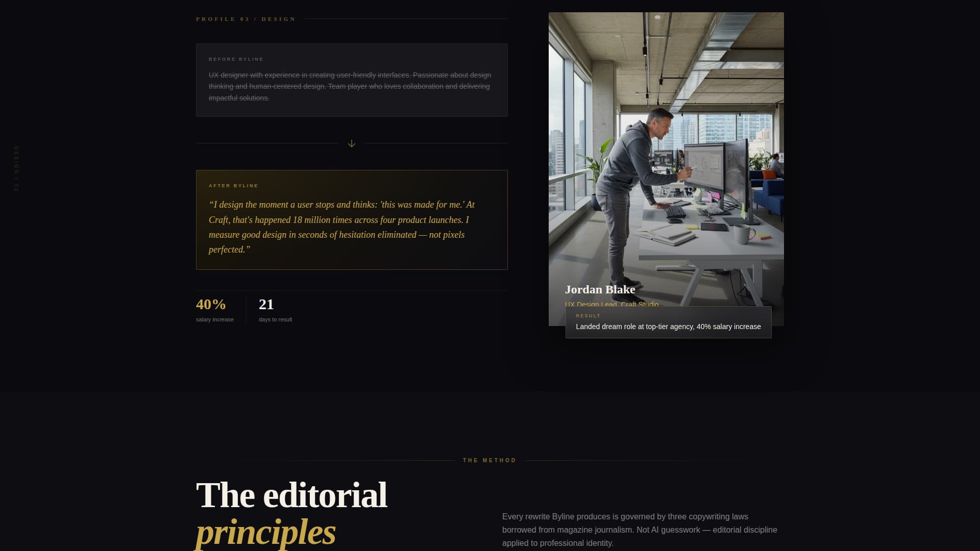Click "The editorial" headline
The width and height of the screenshot is (980, 551).
click(291, 493)
